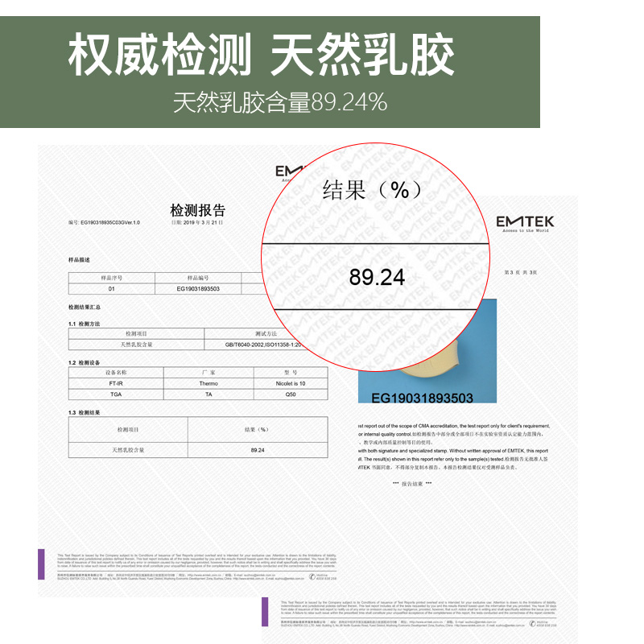
Task: Click the '检测结果汇总' heading
Action: tap(85, 308)
